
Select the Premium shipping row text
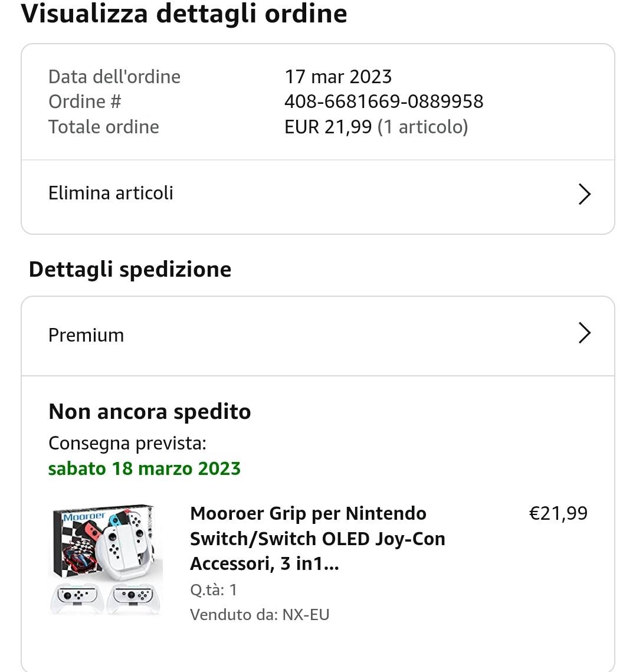pos(86,335)
